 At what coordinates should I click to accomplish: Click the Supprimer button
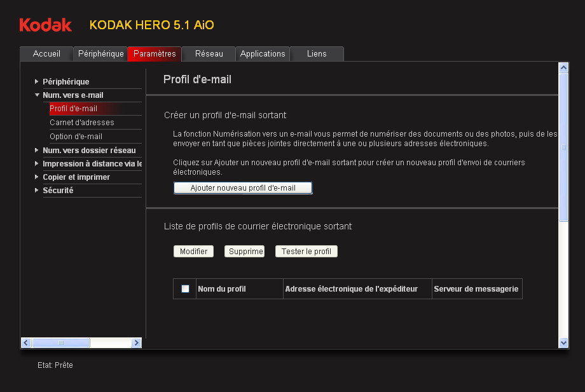point(244,252)
